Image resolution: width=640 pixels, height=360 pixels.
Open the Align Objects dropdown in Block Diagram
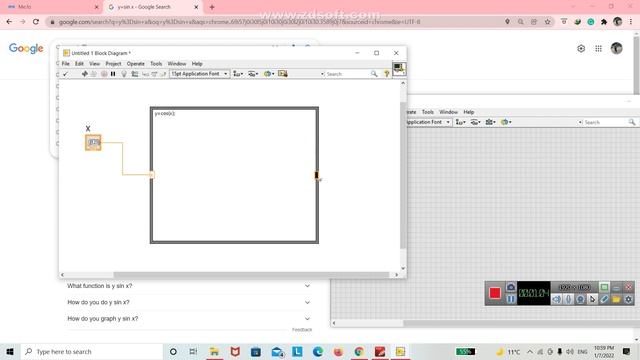tap(238, 74)
